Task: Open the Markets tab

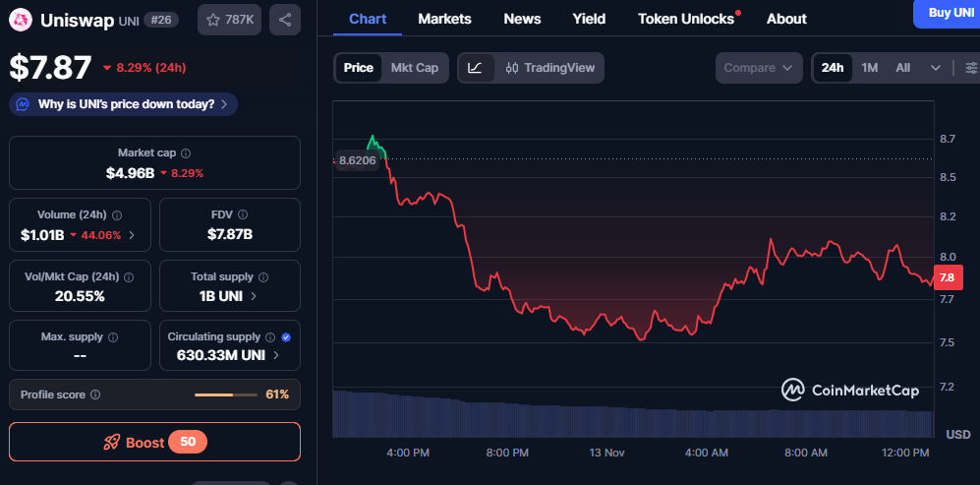Action: (444, 19)
